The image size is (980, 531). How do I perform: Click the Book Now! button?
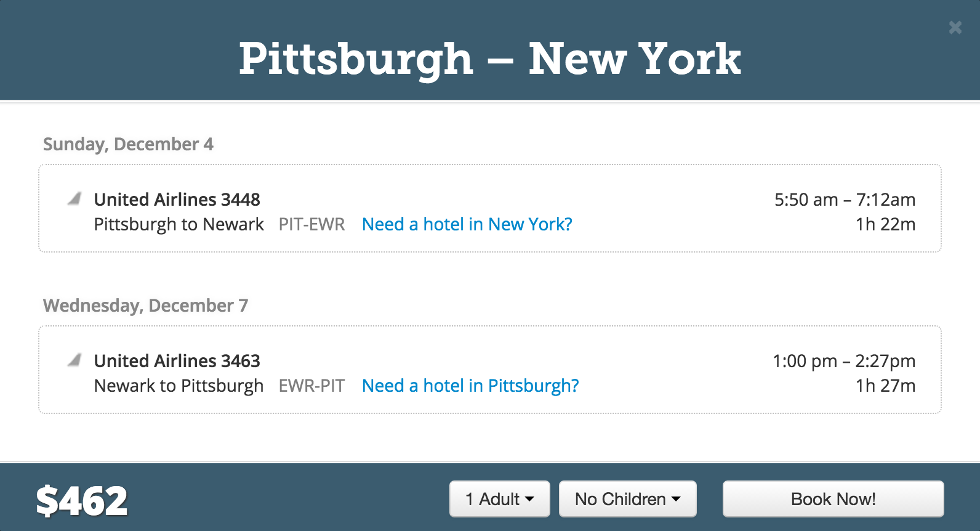[x=833, y=499]
